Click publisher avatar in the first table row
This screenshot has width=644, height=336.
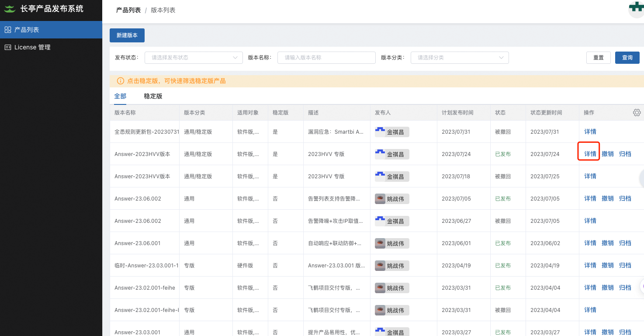click(x=380, y=132)
